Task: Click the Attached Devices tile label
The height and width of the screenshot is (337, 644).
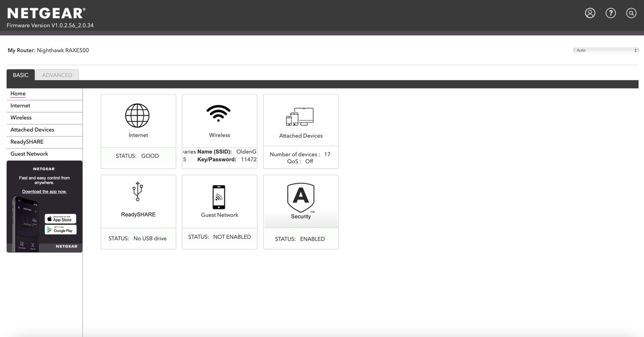Action: point(301,136)
